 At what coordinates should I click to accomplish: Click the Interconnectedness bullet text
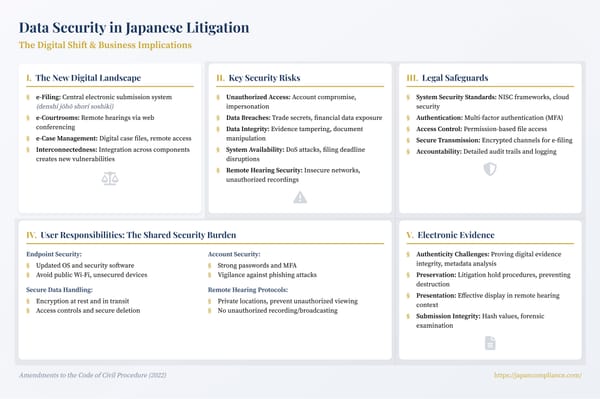(113, 154)
